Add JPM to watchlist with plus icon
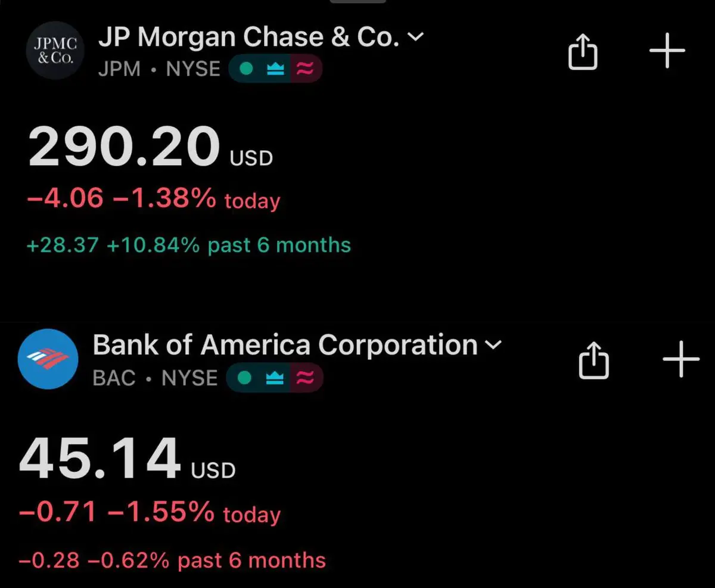This screenshot has height=588, width=715. [x=667, y=51]
